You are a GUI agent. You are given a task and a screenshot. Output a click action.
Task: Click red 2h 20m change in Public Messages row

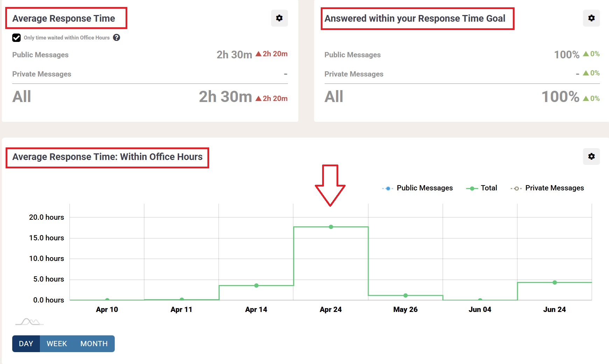click(272, 54)
